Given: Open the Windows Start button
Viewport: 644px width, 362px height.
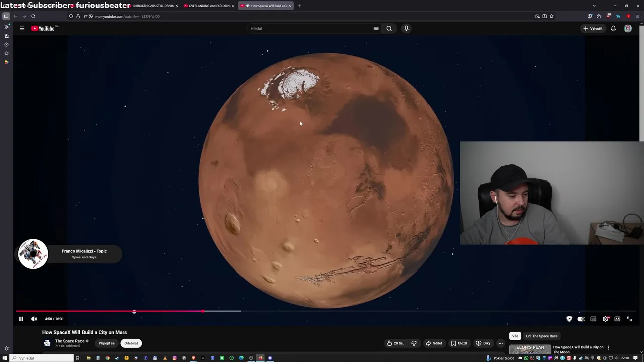Looking at the screenshot, I should click(x=5, y=358).
